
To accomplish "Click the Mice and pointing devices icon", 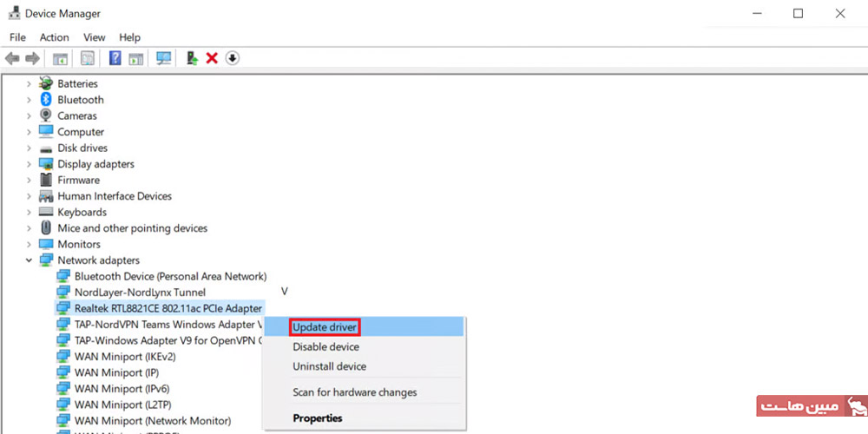I will point(46,228).
